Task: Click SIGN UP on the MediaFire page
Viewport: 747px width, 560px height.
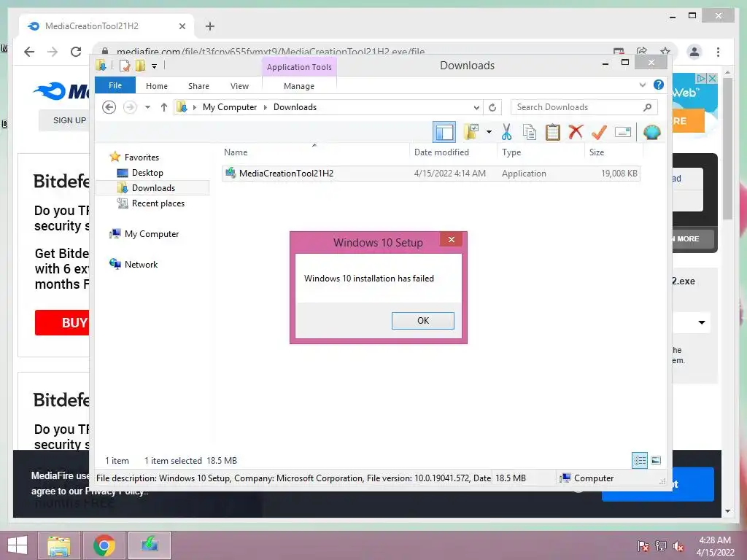Action: 69,120
